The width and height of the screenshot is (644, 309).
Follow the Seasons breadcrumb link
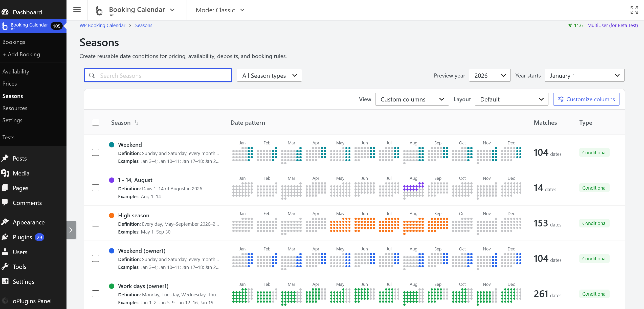pyautogui.click(x=144, y=25)
